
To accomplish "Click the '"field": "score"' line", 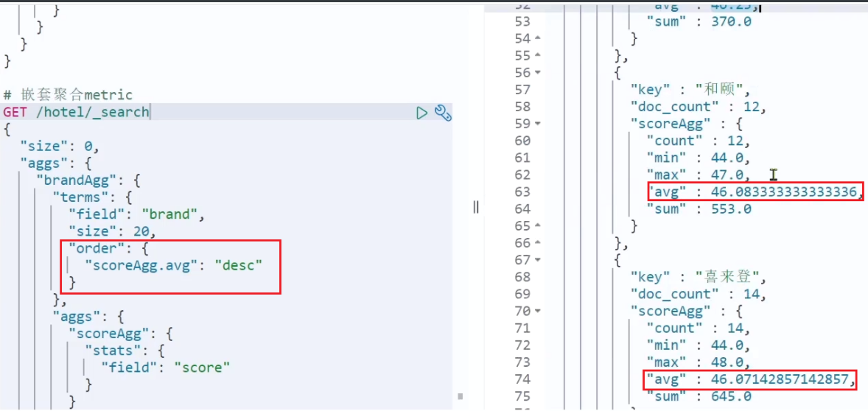I will pyautogui.click(x=165, y=368).
